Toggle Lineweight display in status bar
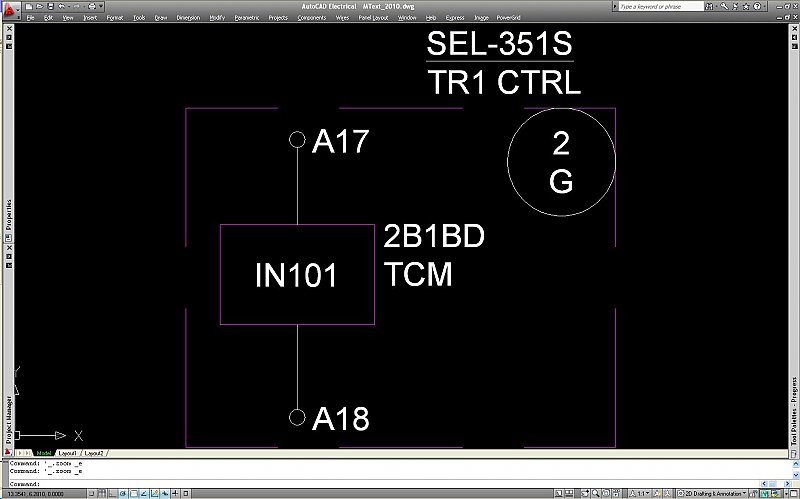800x499 pixels. [x=175, y=493]
